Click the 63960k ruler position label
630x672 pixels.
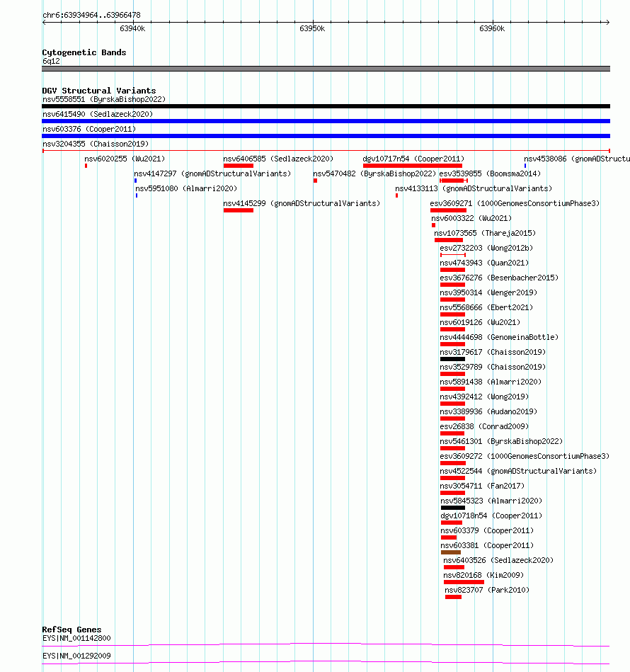coord(492,29)
